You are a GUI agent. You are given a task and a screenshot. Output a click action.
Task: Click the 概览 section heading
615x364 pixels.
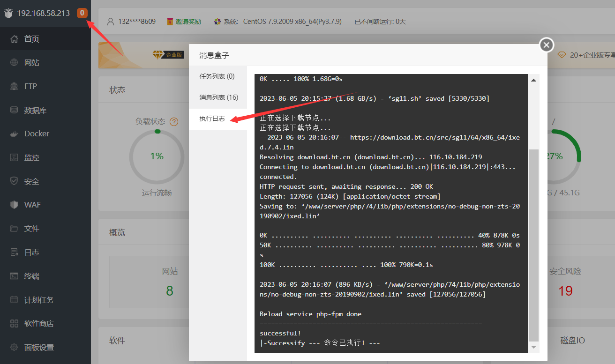point(117,232)
